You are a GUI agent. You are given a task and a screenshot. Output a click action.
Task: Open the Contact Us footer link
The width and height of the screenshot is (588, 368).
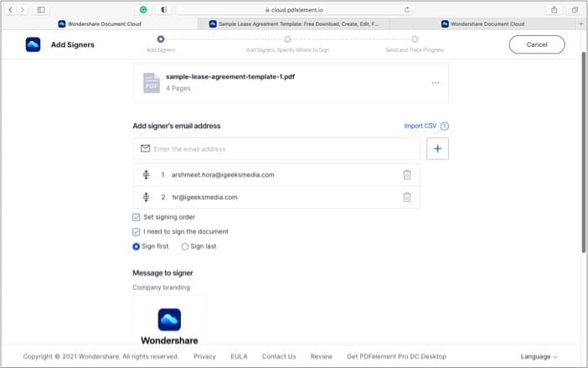pyautogui.click(x=279, y=356)
